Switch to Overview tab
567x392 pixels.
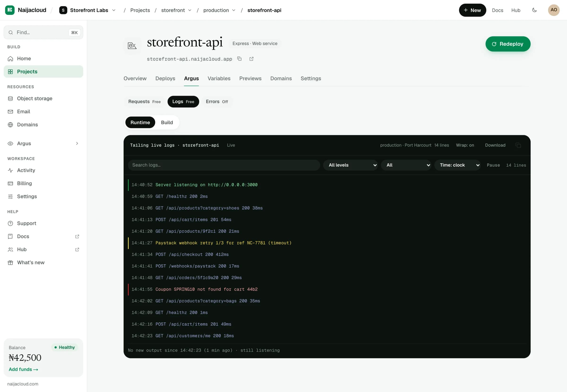[x=135, y=78]
